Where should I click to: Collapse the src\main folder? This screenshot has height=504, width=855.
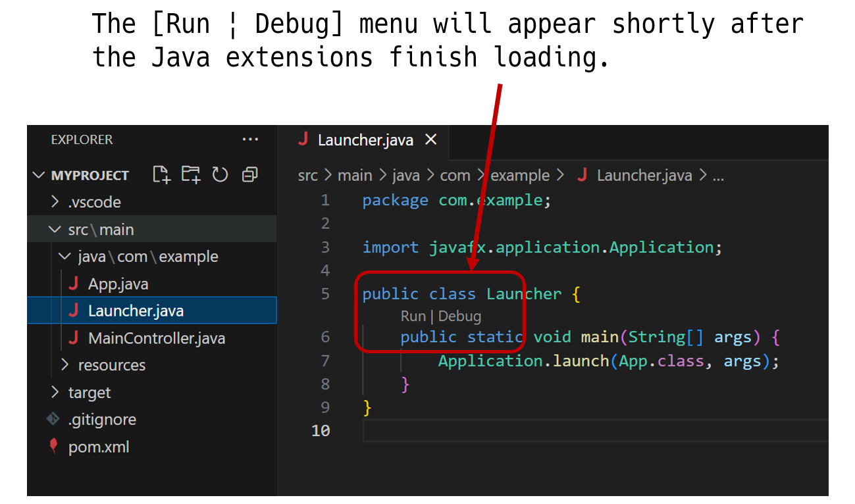pos(55,230)
